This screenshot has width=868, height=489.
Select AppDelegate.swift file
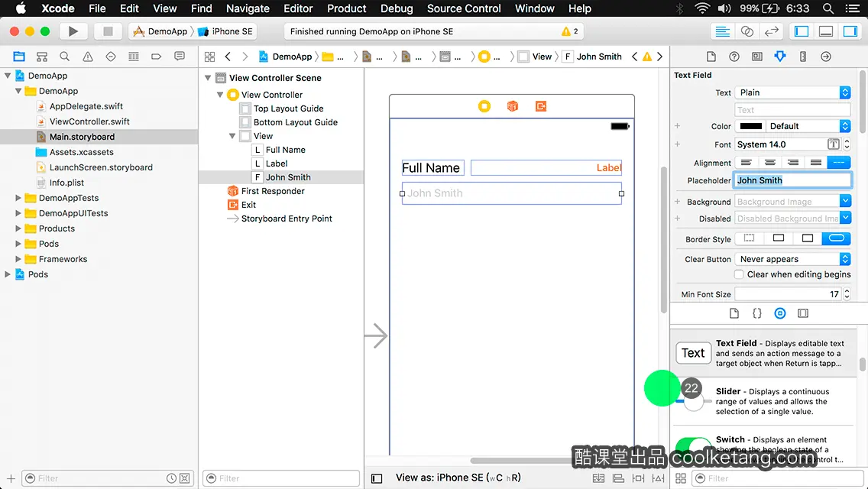(86, 106)
